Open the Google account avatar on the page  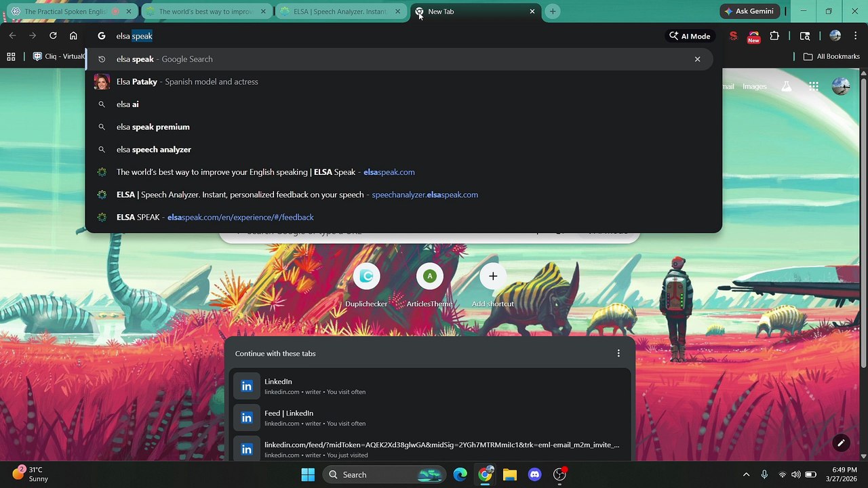click(841, 86)
